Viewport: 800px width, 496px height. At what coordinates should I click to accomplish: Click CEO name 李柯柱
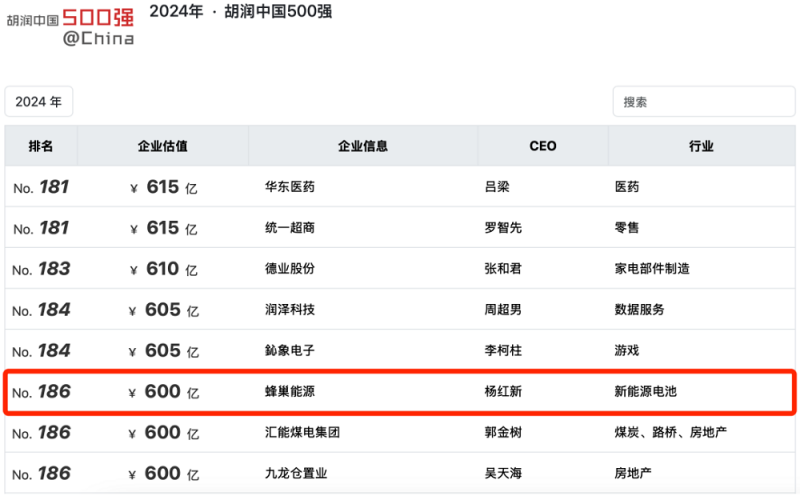tap(503, 351)
